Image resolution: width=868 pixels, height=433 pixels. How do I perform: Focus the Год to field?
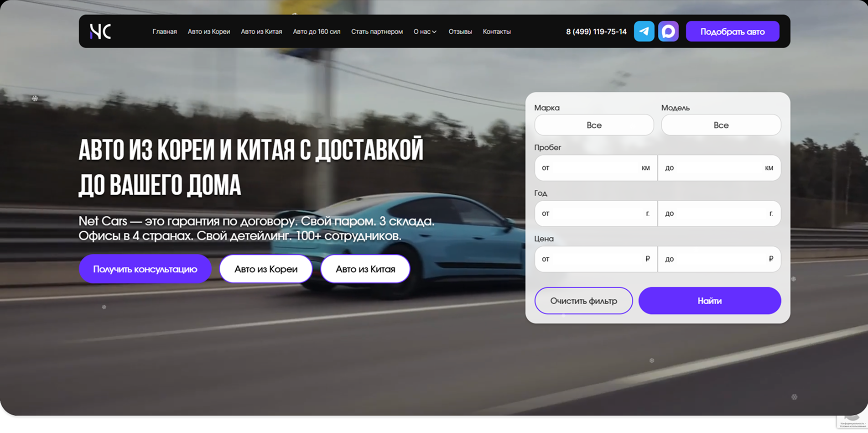(719, 214)
